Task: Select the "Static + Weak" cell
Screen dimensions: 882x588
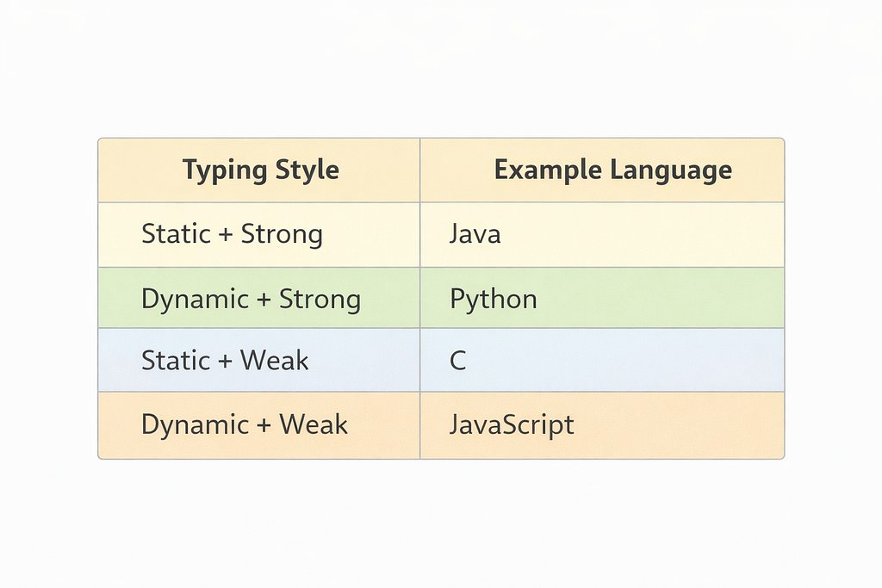Action: (x=225, y=361)
